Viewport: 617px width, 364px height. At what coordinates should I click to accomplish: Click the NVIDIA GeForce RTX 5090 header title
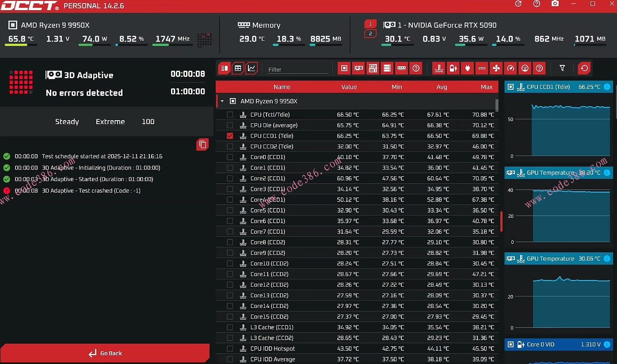point(447,25)
